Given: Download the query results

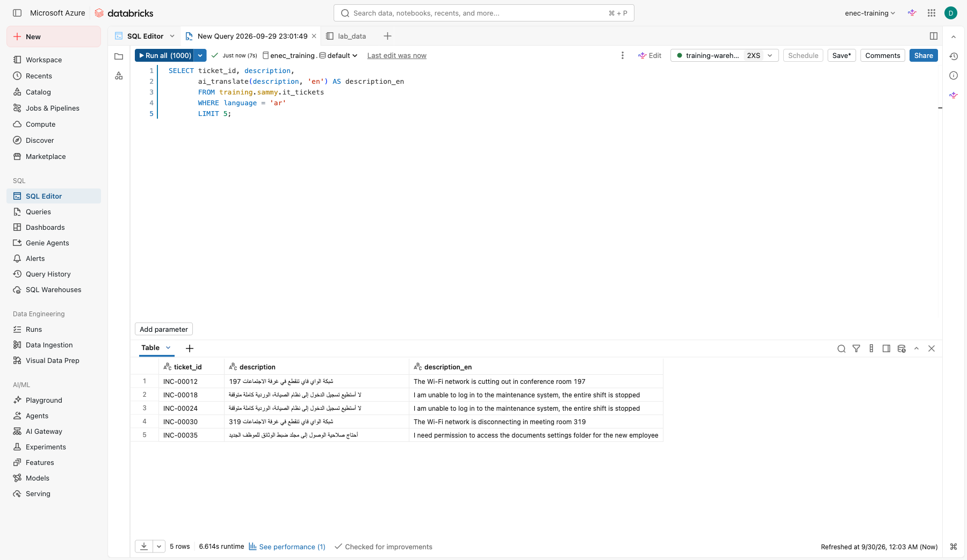Looking at the screenshot, I should coord(144,547).
